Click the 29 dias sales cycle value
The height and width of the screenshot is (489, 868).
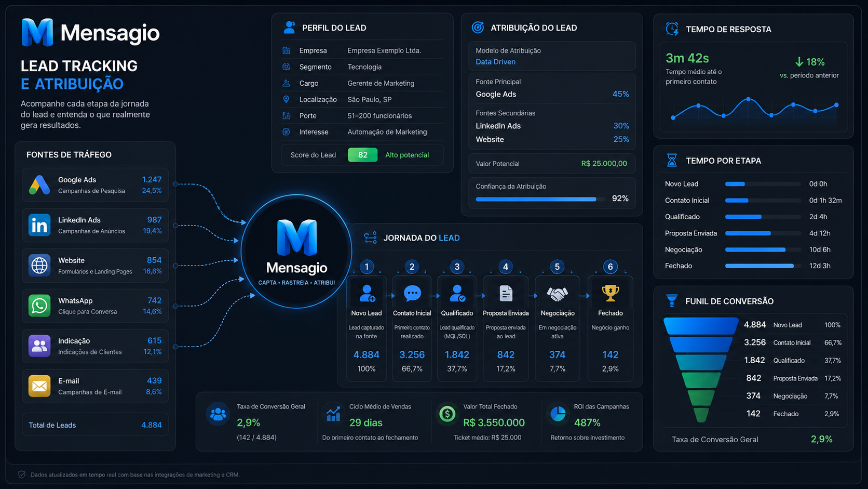(x=366, y=422)
